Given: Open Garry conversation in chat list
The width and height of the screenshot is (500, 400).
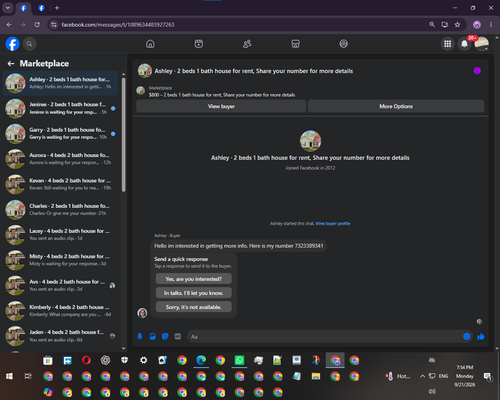Looking at the screenshot, I should tap(60, 134).
